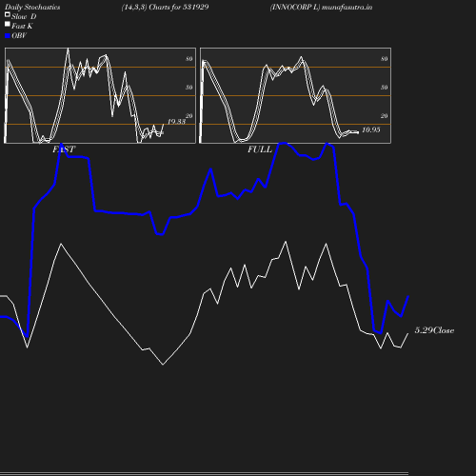476x476 pixels.
Task: Click the 'Slow D' legend label
Action: (x=24, y=16)
